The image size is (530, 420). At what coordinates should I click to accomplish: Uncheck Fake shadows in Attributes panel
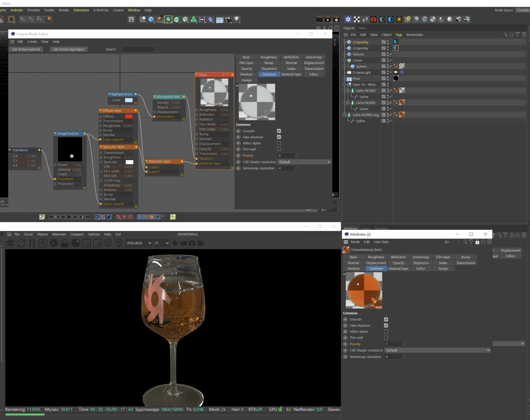[x=386, y=325]
